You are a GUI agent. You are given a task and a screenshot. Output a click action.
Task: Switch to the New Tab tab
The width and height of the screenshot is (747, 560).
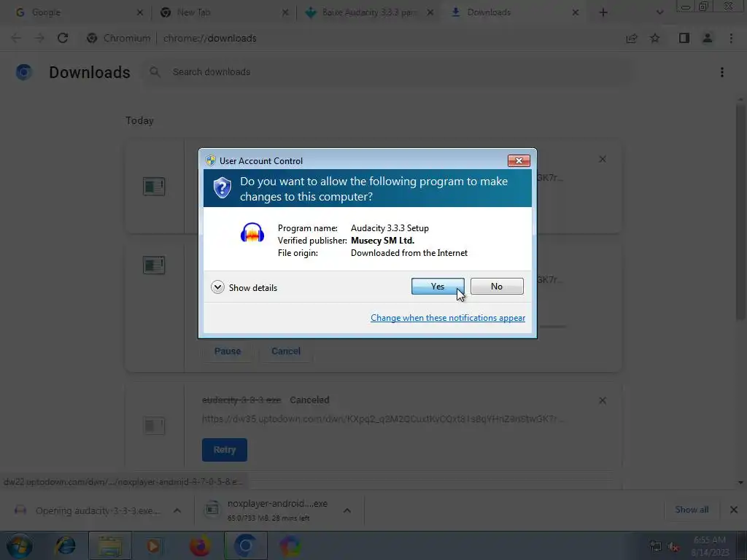[223, 12]
